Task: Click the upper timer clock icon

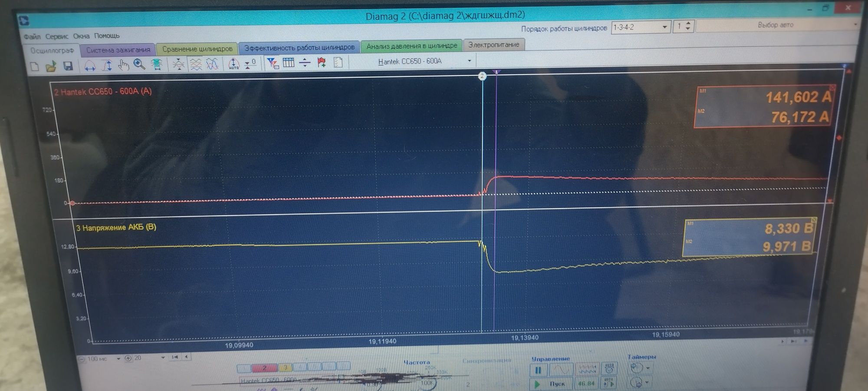Action: [636, 368]
